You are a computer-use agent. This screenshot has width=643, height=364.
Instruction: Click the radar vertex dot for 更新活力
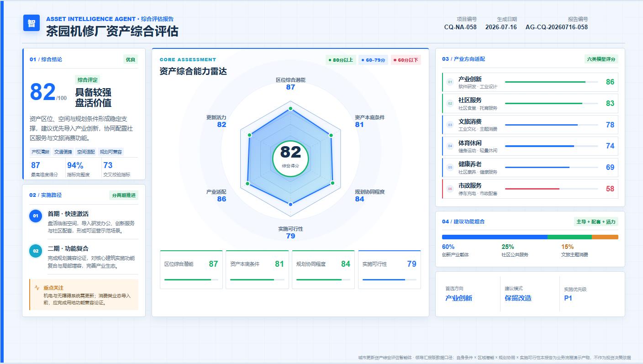(249, 135)
